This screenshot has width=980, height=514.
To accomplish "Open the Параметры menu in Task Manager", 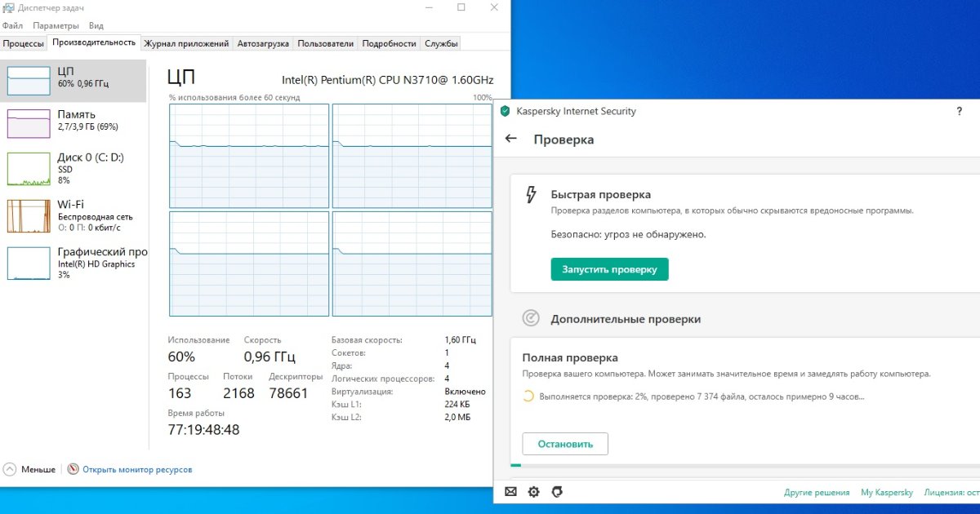I will (x=56, y=25).
